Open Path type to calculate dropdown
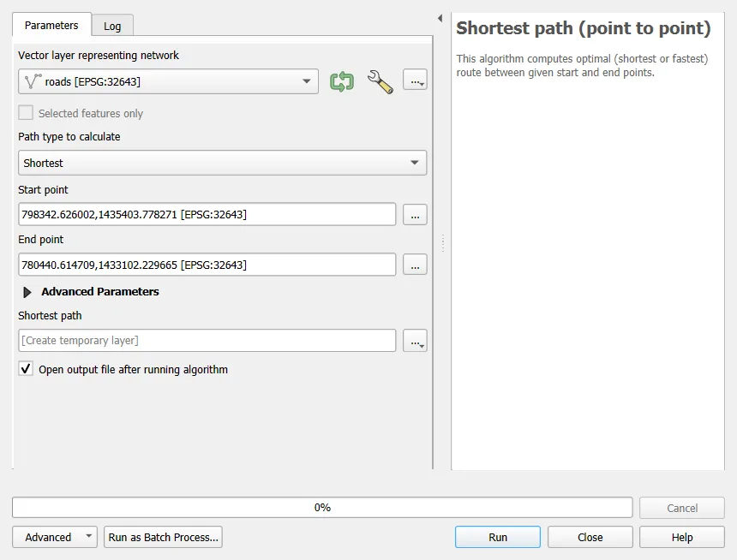The width and height of the screenshot is (737, 560). [x=222, y=163]
